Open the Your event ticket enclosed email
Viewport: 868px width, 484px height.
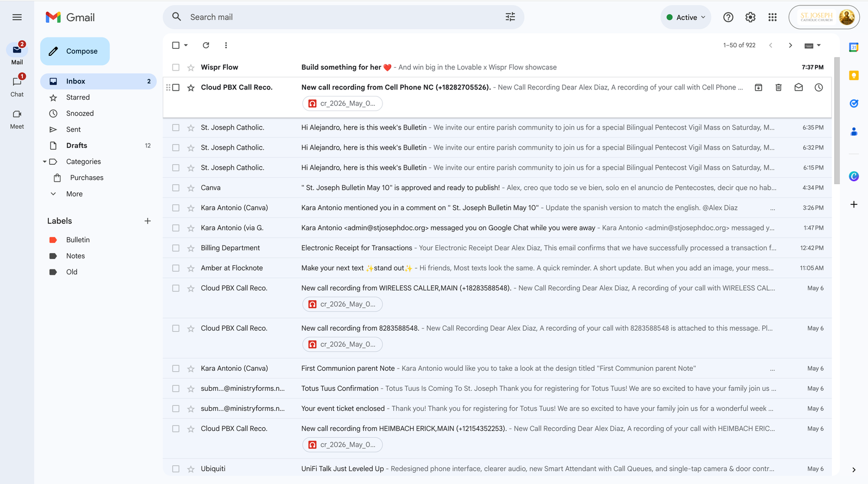(497, 409)
